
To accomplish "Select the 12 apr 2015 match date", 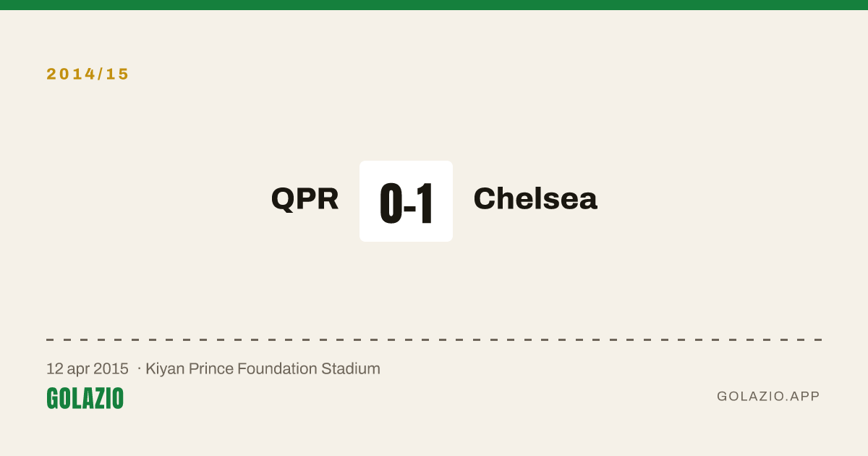I will click(88, 368).
